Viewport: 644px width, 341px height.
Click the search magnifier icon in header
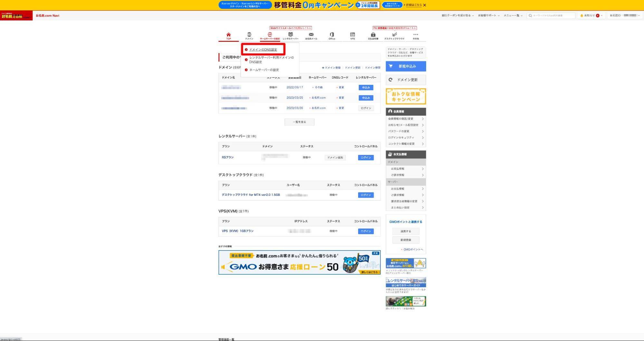[530, 15]
